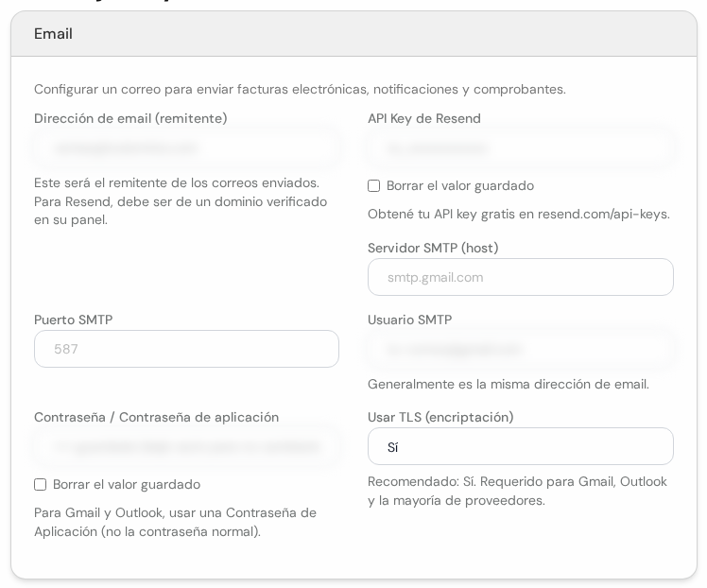Click the 'Contraseña / Contraseña de aplicación' label
707x588 pixels.
click(157, 417)
